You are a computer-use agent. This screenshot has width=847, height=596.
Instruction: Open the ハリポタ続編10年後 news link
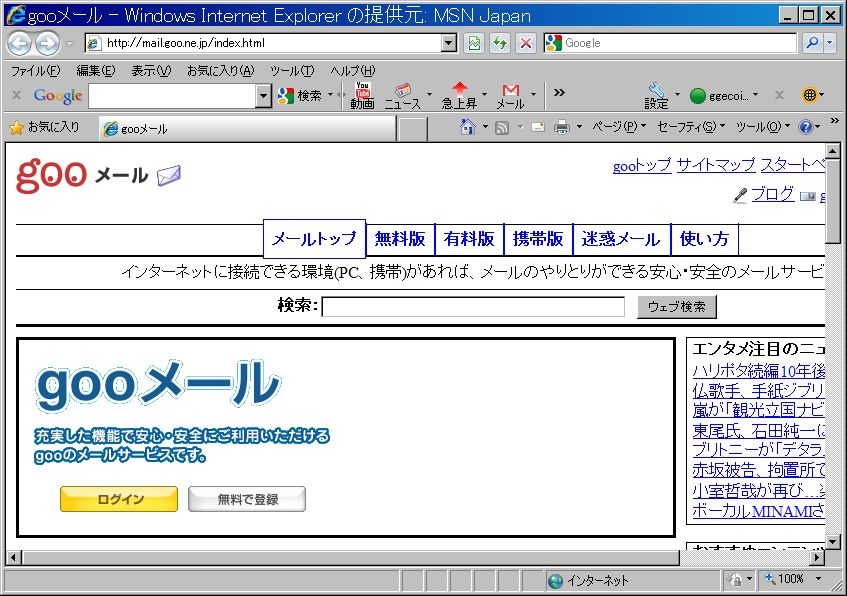pos(758,371)
